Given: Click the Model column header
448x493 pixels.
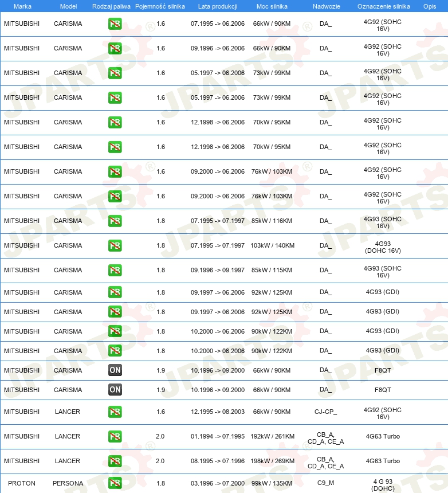Looking at the screenshot, I should pos(69,6).
